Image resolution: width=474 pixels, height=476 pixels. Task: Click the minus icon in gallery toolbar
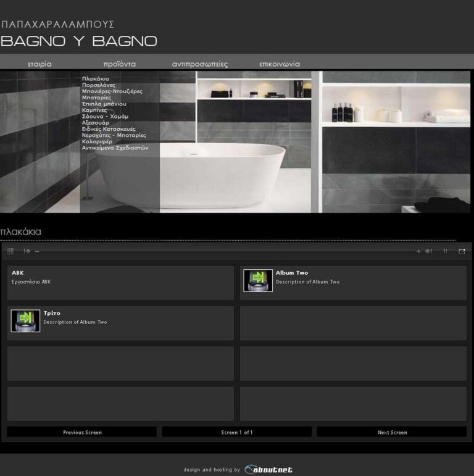tap(37, 251)
